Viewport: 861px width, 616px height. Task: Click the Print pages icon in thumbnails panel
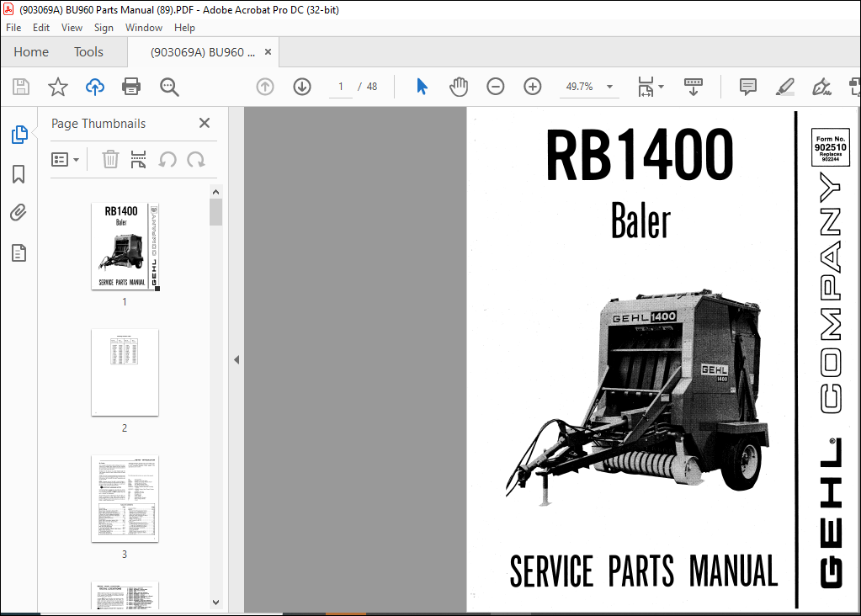click(138, 160)
